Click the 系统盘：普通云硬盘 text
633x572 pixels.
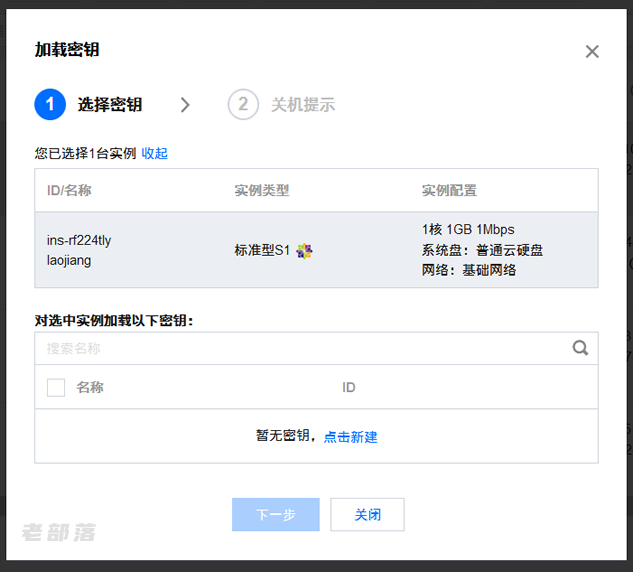click(482, 250)
